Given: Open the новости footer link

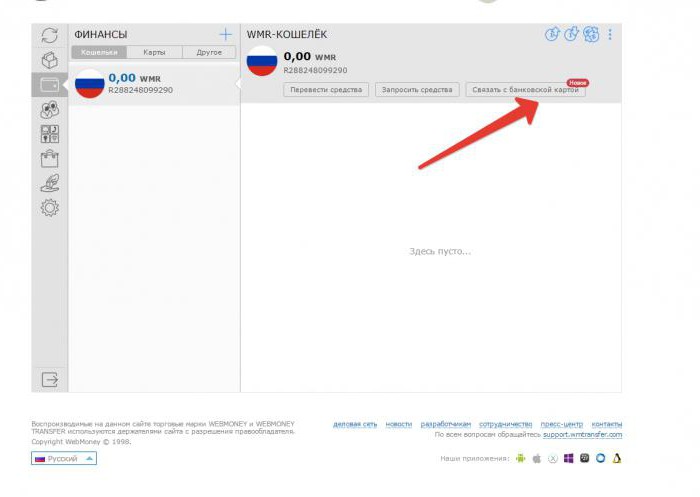Looking at the screenshot, I should (x=399, y=424).
